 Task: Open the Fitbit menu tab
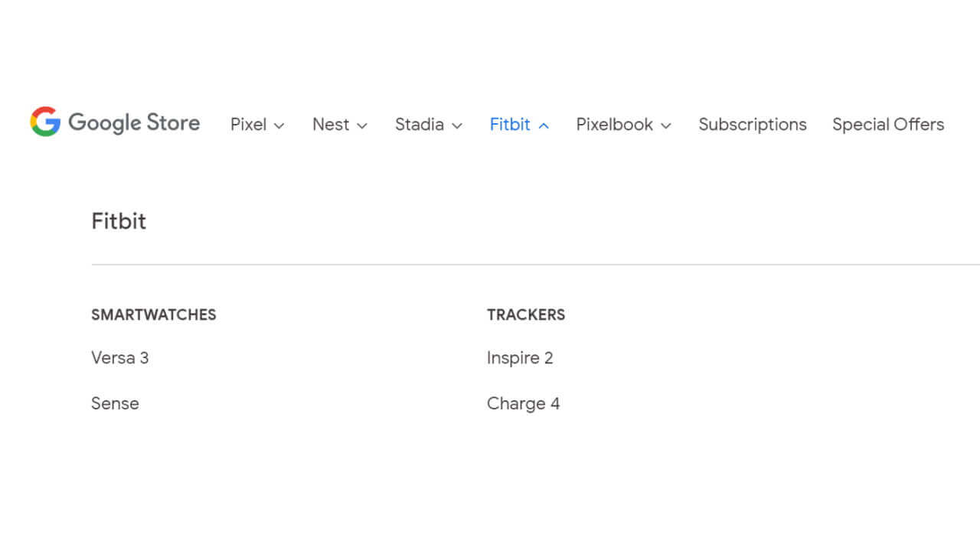[x=510, y=124]
